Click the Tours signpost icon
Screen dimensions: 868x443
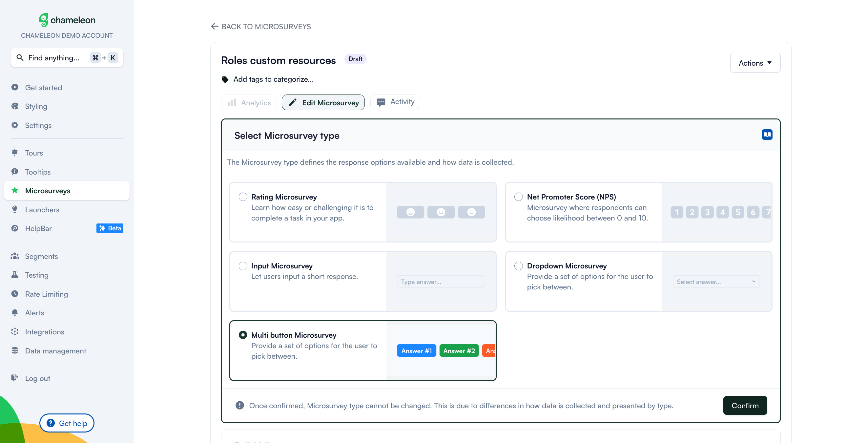click(15, 153)
